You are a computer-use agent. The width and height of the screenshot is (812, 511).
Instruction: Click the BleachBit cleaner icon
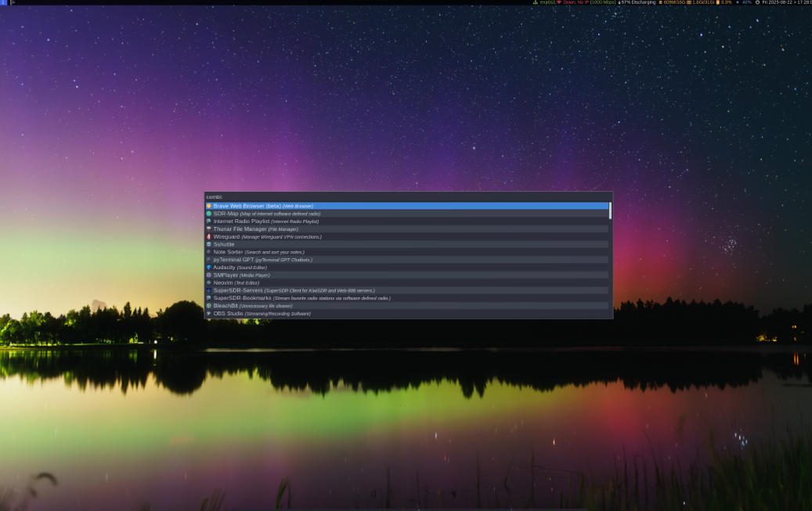click(x=208, y=305)
